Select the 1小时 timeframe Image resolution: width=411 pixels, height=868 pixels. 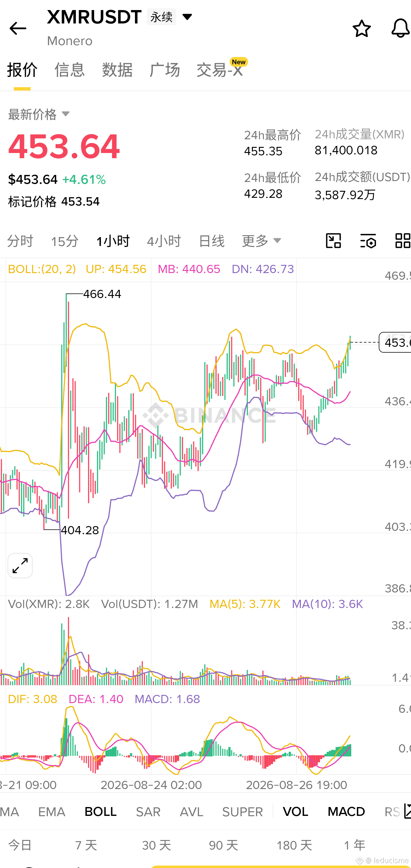coord(113,241)
